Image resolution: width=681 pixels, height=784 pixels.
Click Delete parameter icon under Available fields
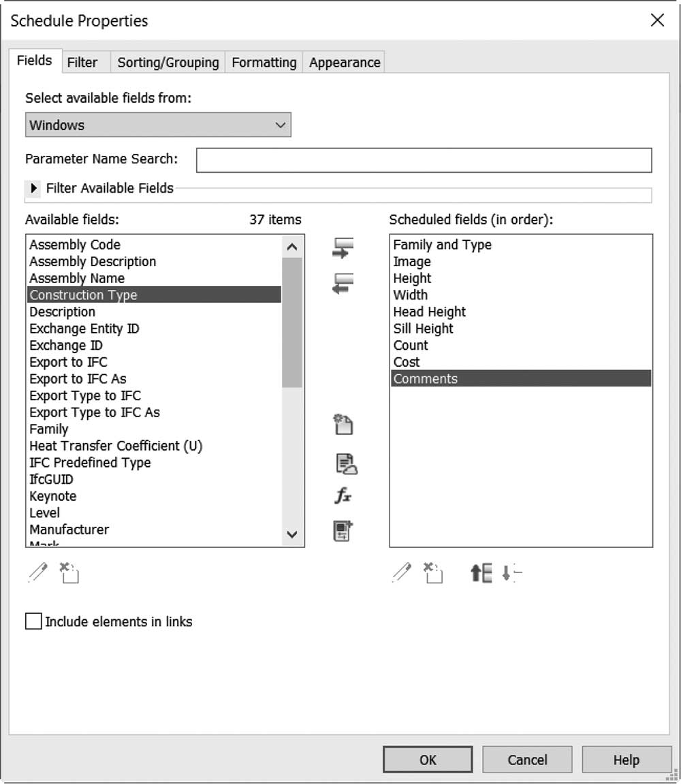(69, 572)
